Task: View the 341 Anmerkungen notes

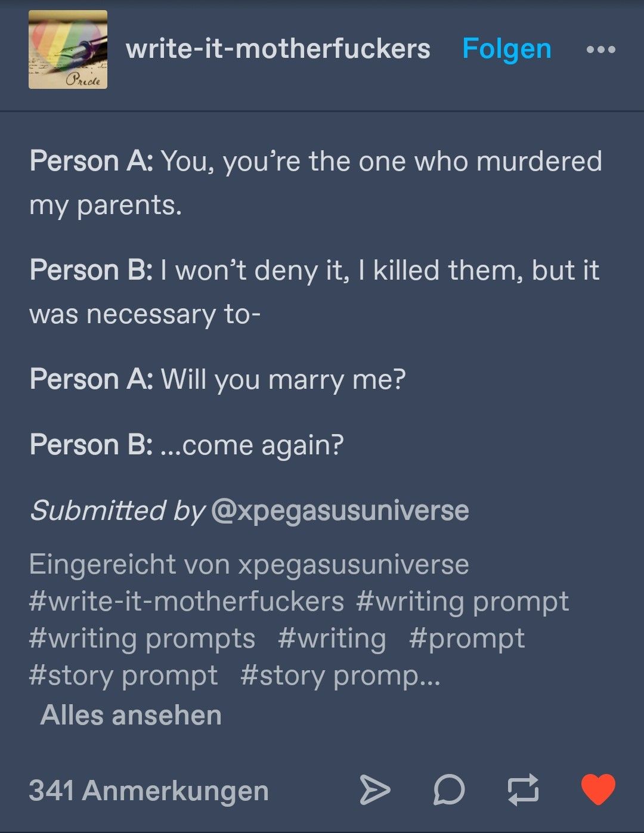Action: [148, 791]
